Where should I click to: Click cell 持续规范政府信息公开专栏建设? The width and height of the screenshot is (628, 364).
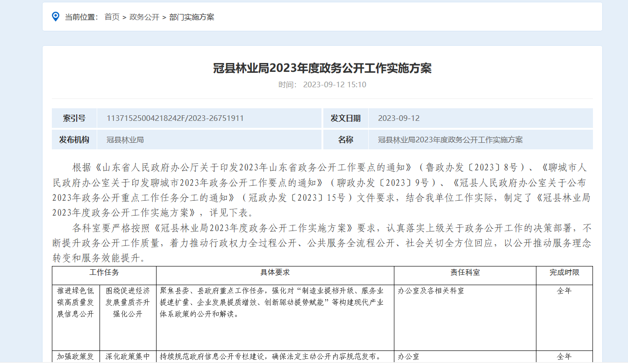(275, 357)
